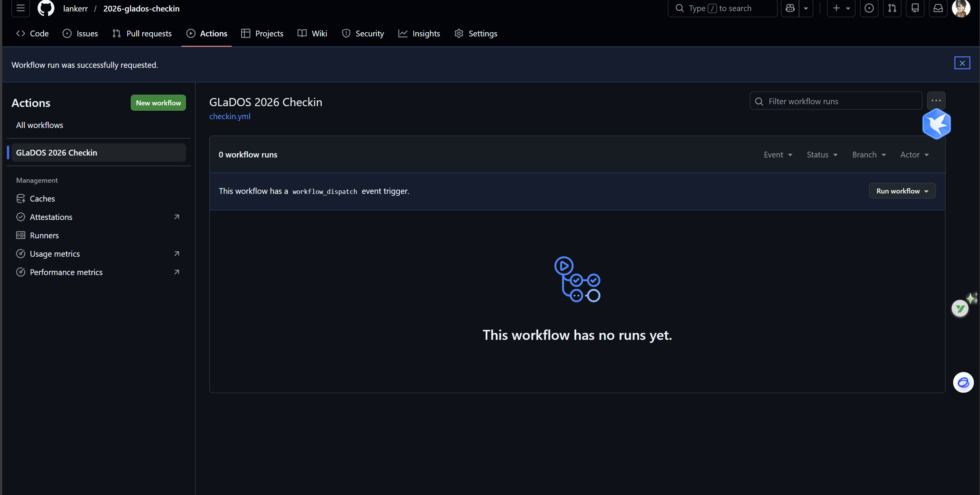Screen dimensions: 980x495
Task: Go to lankerr user profile link
Action: point(76,8)
